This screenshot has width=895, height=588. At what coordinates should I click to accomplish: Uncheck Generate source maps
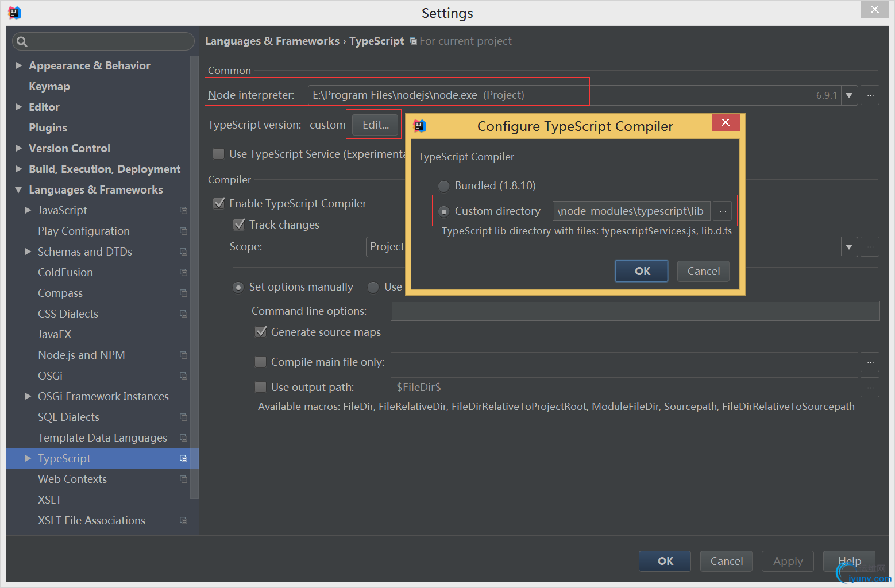tap(261, 332)
